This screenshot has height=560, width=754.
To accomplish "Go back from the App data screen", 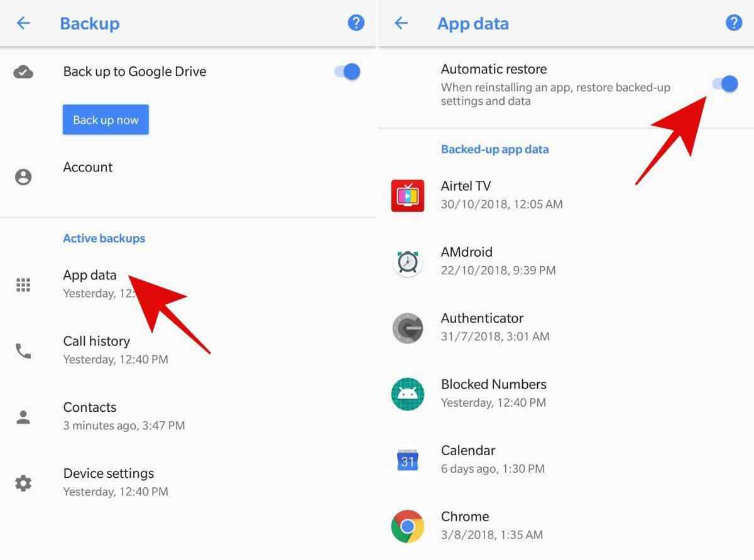I will (401, 23).
